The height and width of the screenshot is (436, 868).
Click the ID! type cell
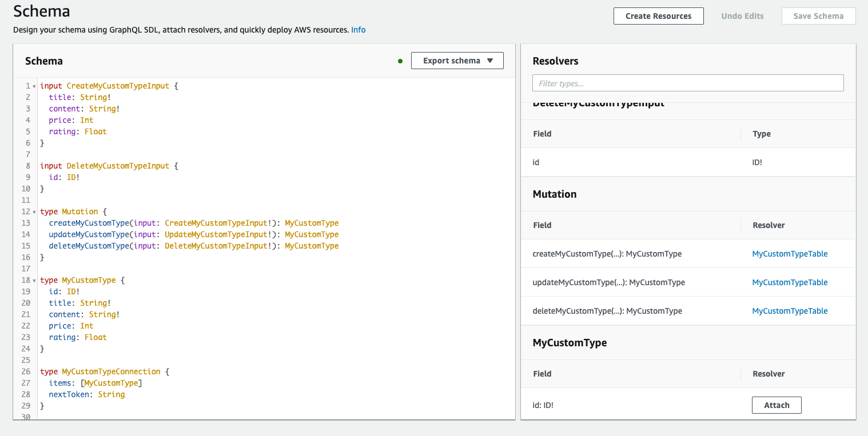point(757,162)
